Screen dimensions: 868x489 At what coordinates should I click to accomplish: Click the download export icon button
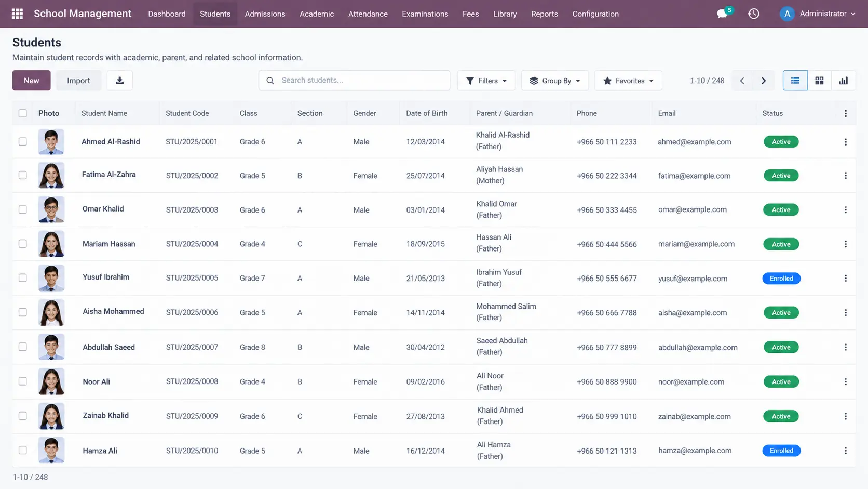point(119,81)
